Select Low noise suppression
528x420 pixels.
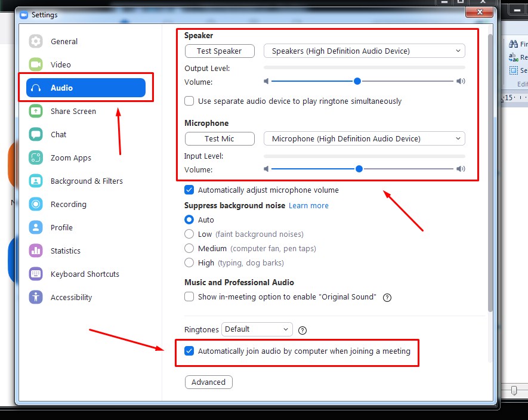189,234
